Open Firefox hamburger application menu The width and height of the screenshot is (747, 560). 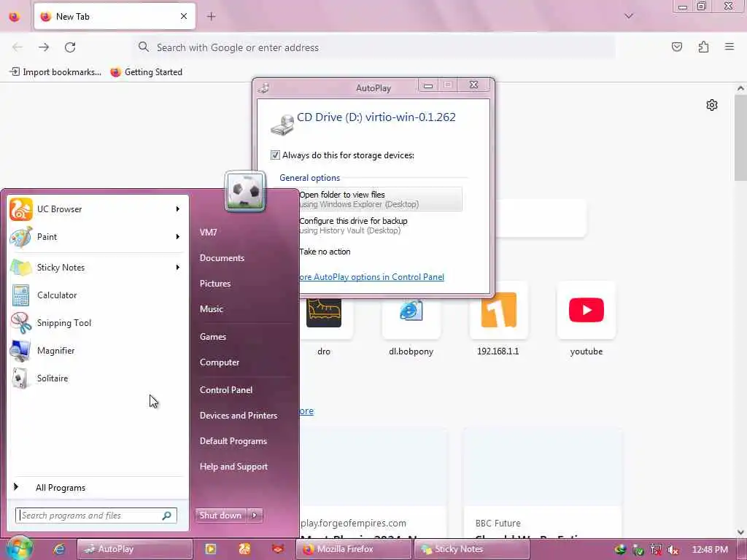(729, 47)
